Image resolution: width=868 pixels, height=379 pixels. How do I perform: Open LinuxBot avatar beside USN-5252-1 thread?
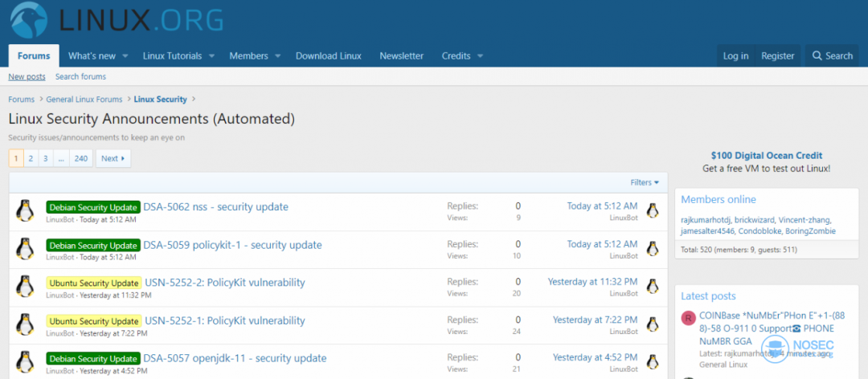24,324
